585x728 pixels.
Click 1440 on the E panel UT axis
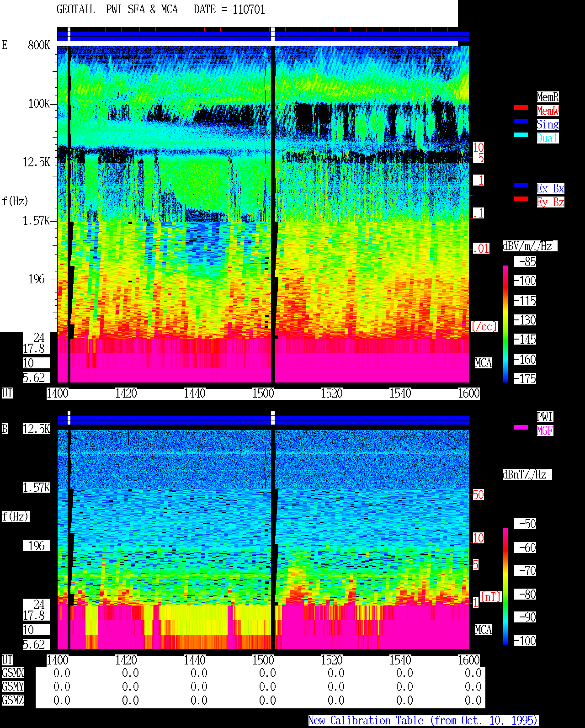point(194,393)
